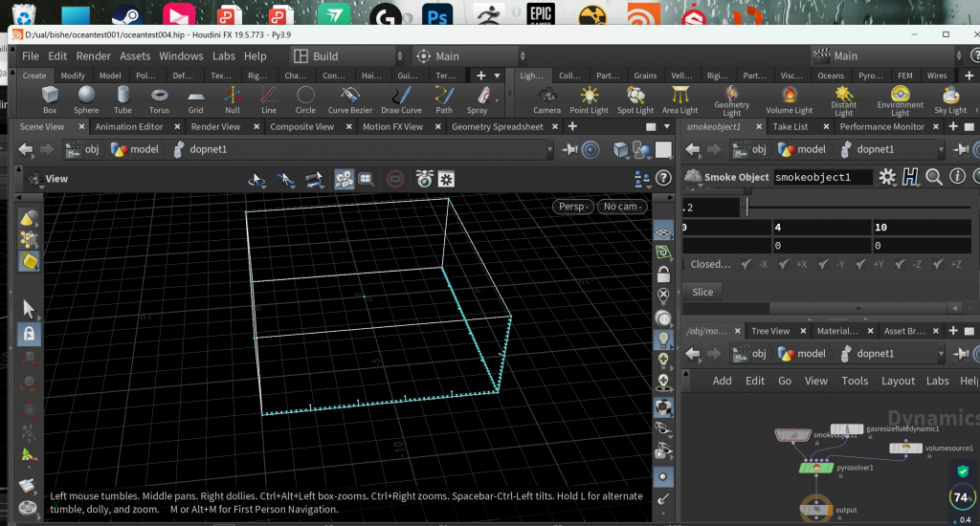The width and height of the screenshot is (980, 526).
Task: Toggle the -Z closed boundary checkbox
Action: tap(900, 264)
